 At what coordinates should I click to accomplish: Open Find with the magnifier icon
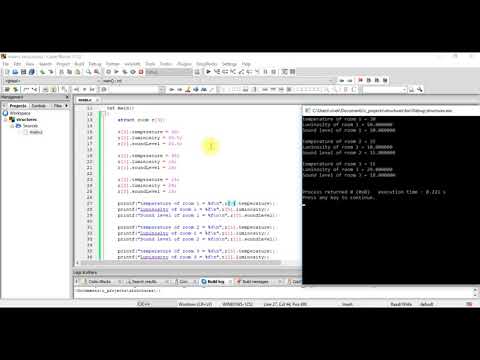88,72
